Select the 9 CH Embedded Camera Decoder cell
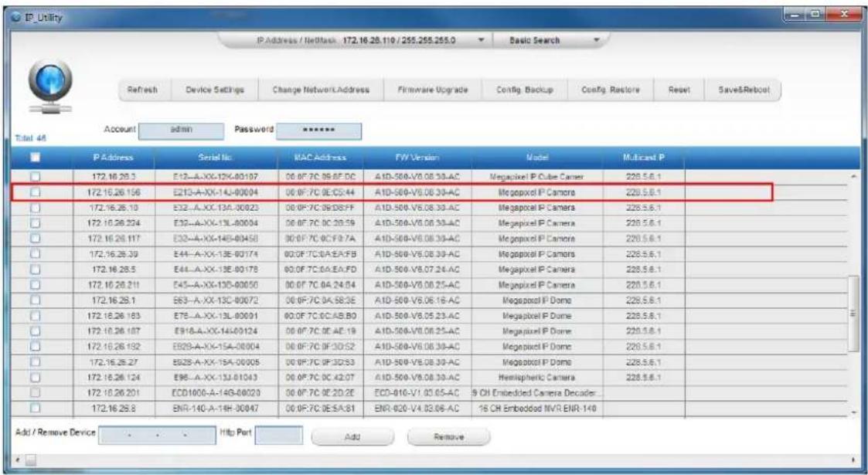Viewport: 868px width, 475px height. click(536, 393)
